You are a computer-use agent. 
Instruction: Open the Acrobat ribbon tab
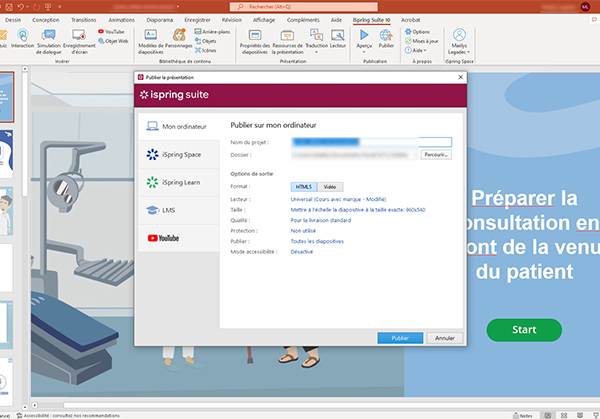(410, 20)
